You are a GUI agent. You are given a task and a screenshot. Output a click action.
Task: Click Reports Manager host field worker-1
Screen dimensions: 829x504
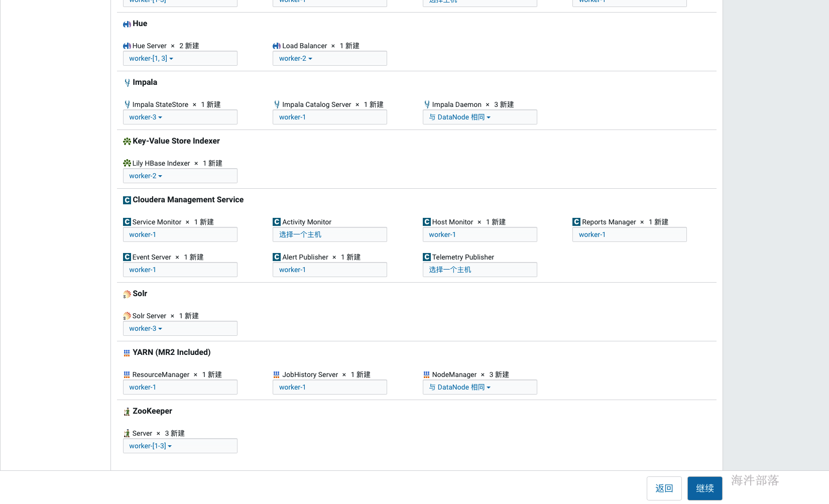[x=630, y=235]
